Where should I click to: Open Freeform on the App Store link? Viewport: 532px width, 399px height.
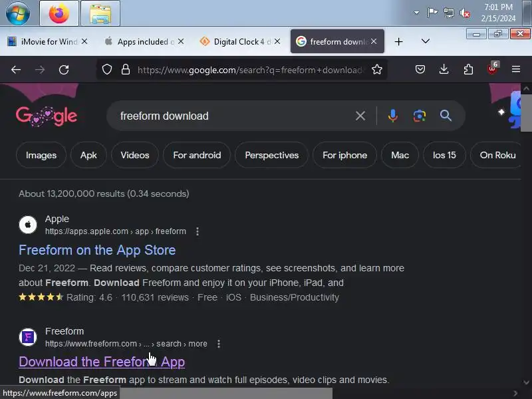click(97, 250)
